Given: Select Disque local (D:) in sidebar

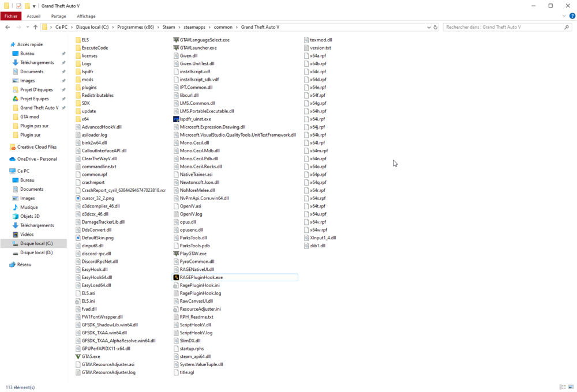Looking at the screenshot, I should (x=36, y=252).
